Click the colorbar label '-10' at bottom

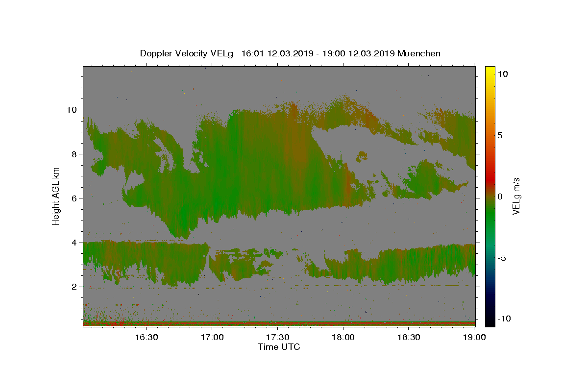[504, 318]
